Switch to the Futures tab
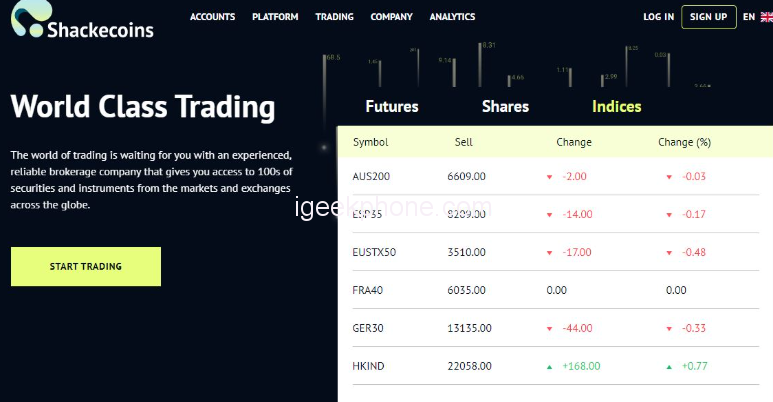Viewport: 773px width, 402px height. (x=392, y=106)
